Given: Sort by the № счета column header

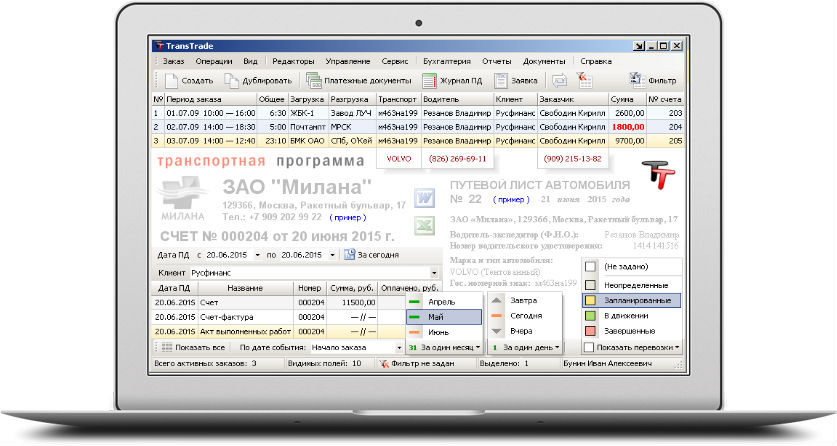Looking at the screenshot, I should point(665,99).
